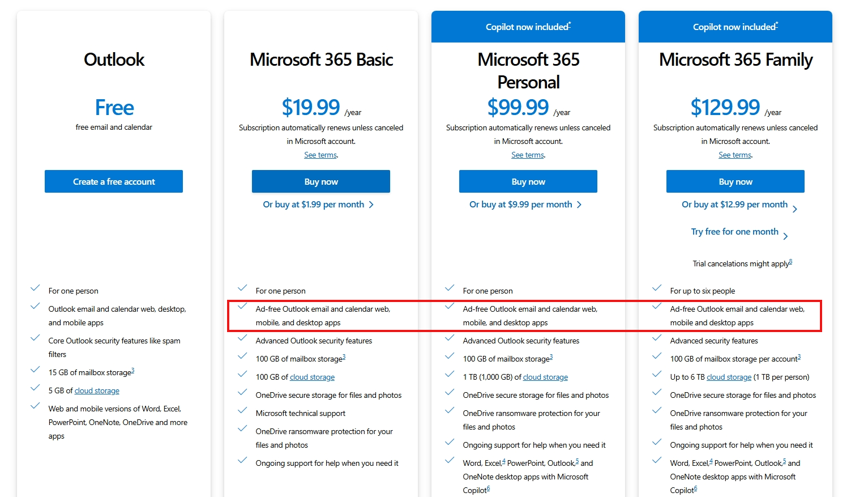Open "See terms" in the Family column
The image size is (868, 497).
pos(734,154)
